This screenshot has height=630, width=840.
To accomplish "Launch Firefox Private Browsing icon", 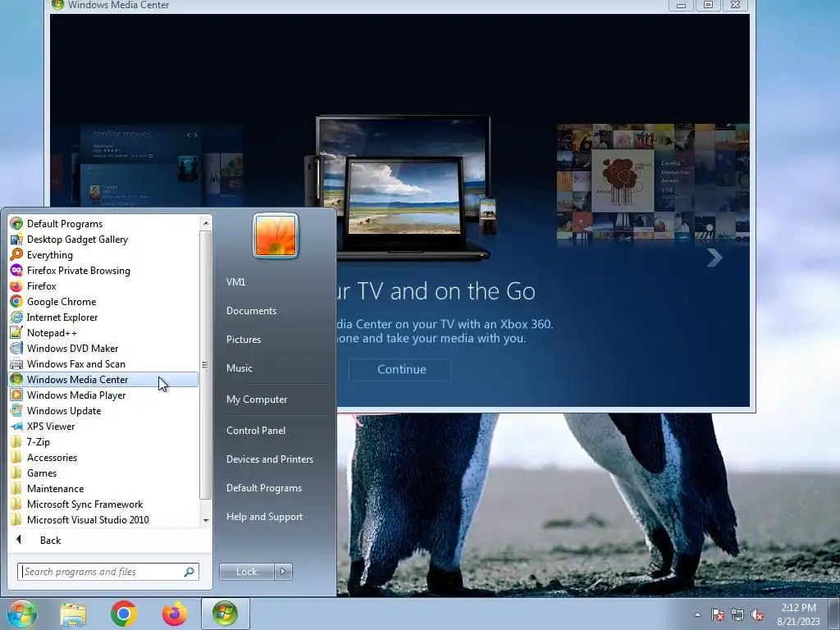I will pos(16,270).
